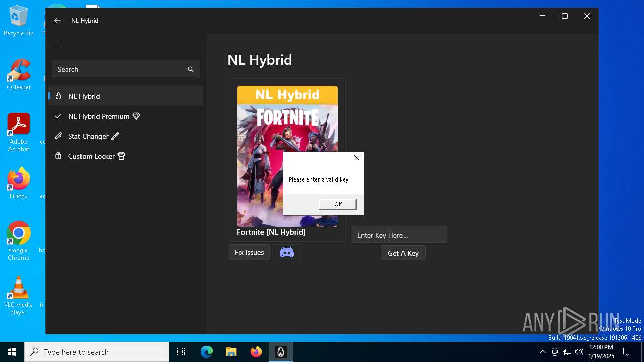644x362 pixels.
Task: Open the Stat Changer page
Action: coord(126,136)
